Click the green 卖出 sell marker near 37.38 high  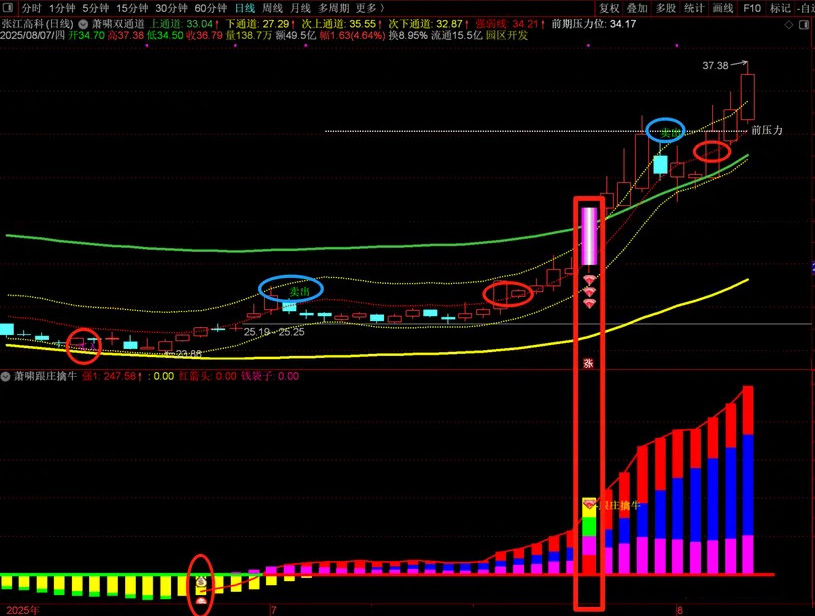665,131
